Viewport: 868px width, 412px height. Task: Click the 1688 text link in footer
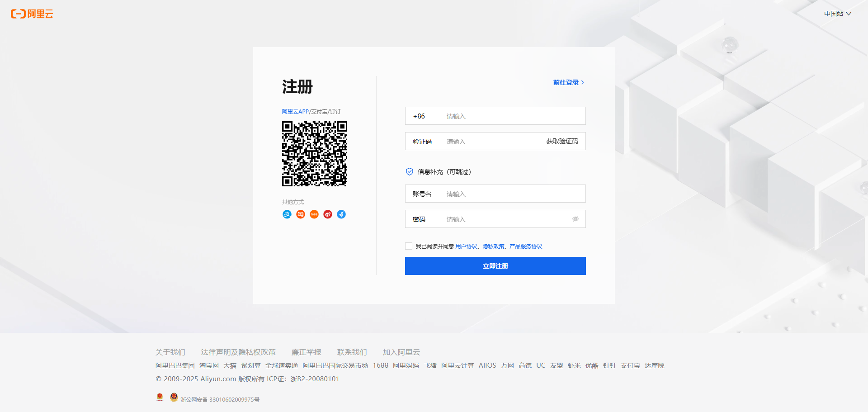(381, 365)
